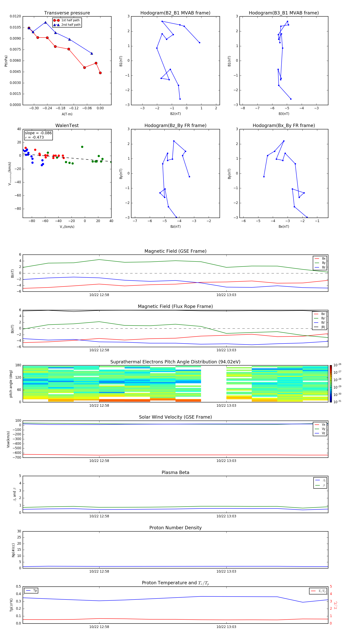Viewport: 351px width, 644px height.
Task: Click the slope and r annotation box in WalenTest
Action: (x=38, y=135)
